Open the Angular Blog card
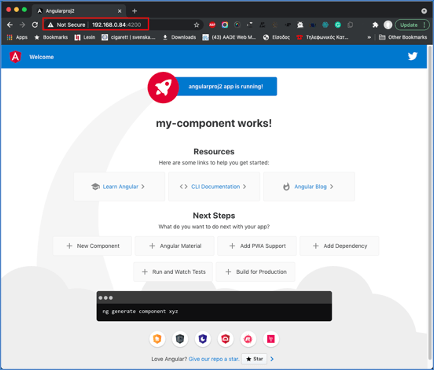 [309, 187]
